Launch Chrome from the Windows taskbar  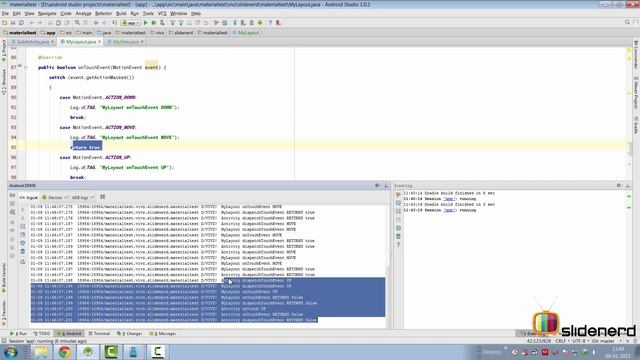click(x=64, y=352)
